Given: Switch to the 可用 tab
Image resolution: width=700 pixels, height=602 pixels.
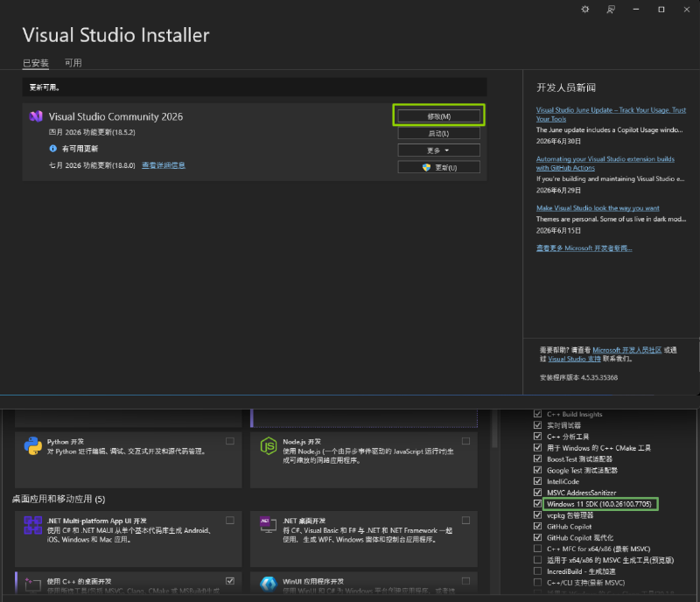Looking at the screenshot, I should pos(73,63).
